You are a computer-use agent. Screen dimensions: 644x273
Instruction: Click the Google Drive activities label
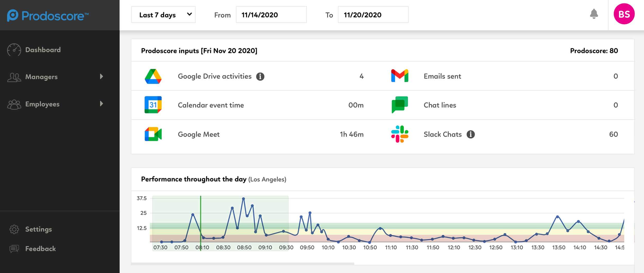215,76
